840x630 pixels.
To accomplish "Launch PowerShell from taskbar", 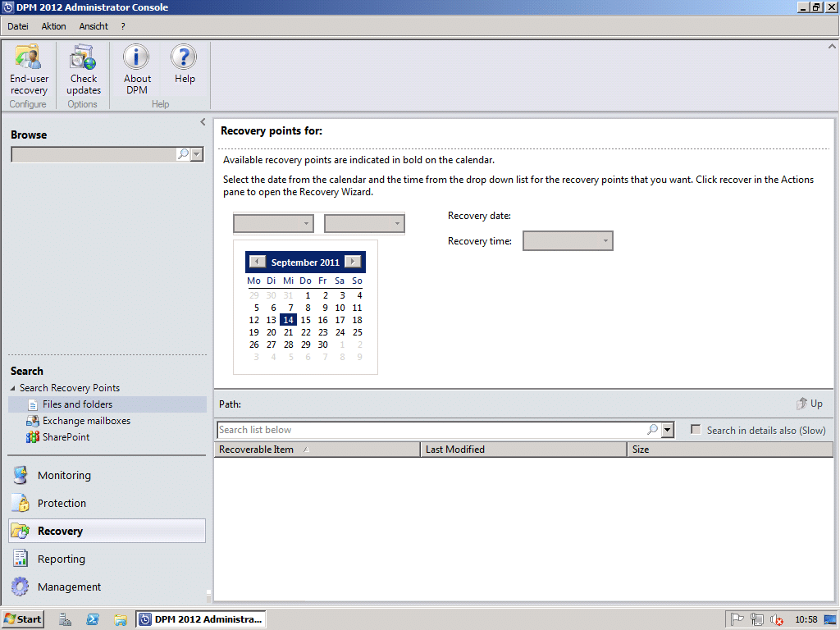I will (x=93, y=619).
